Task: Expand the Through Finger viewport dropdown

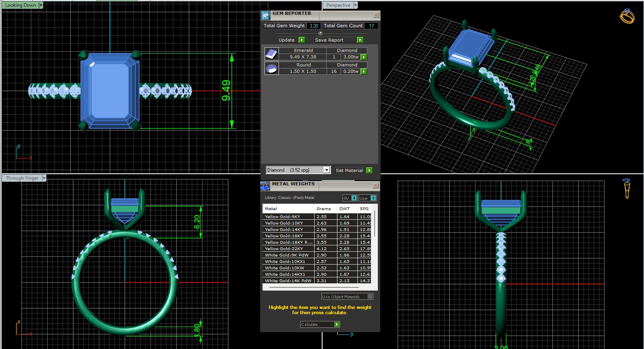Action: pos(44,178)
